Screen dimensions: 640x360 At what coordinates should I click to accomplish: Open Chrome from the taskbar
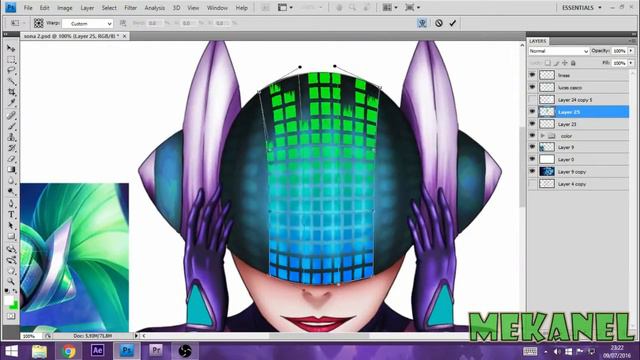coord(69,351)
